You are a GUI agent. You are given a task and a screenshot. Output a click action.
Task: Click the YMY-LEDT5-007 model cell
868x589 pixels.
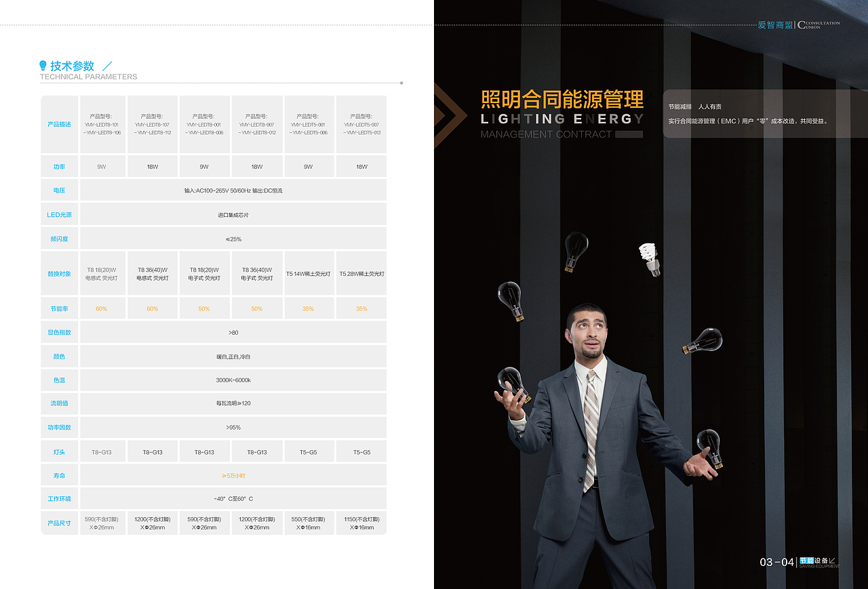tap(361, 125)
